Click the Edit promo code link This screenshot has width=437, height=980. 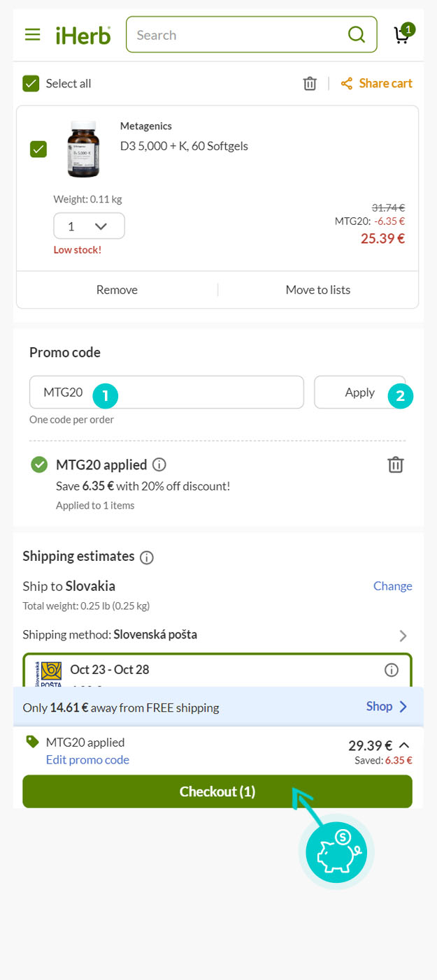pos(87,760)
